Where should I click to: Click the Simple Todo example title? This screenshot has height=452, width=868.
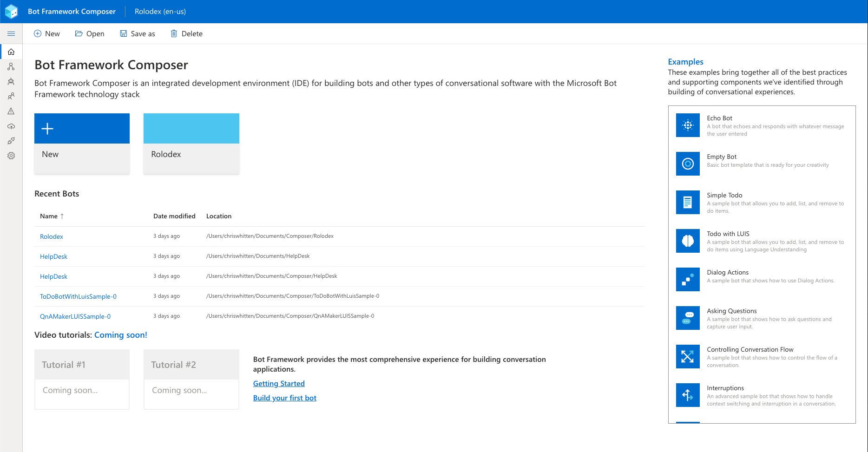tap(724, 195)
